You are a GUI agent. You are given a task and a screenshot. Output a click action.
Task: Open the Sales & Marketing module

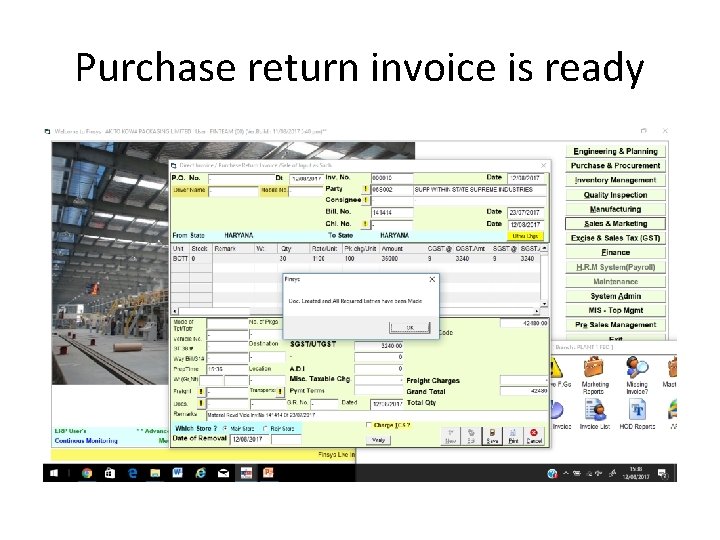pyautogui.click(x=615, y=224)
